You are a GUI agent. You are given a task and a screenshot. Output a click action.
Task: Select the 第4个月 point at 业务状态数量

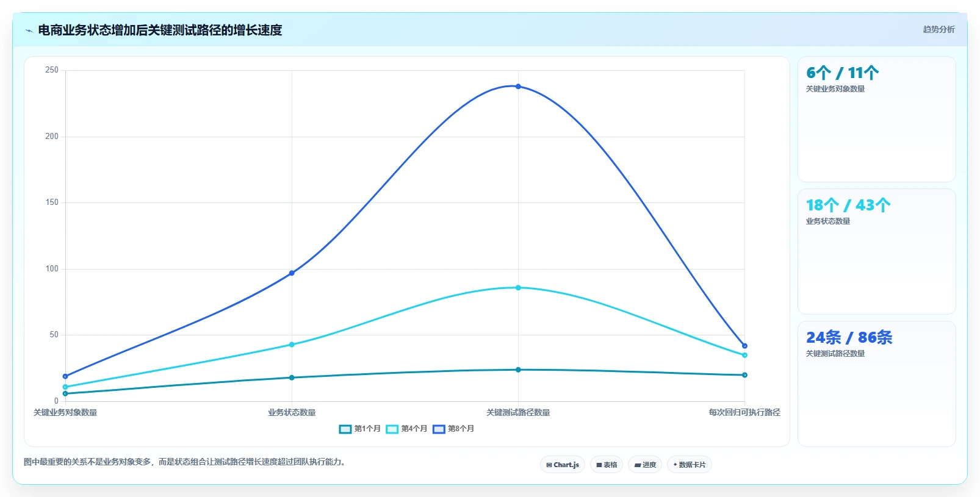[x=292, y=345]
